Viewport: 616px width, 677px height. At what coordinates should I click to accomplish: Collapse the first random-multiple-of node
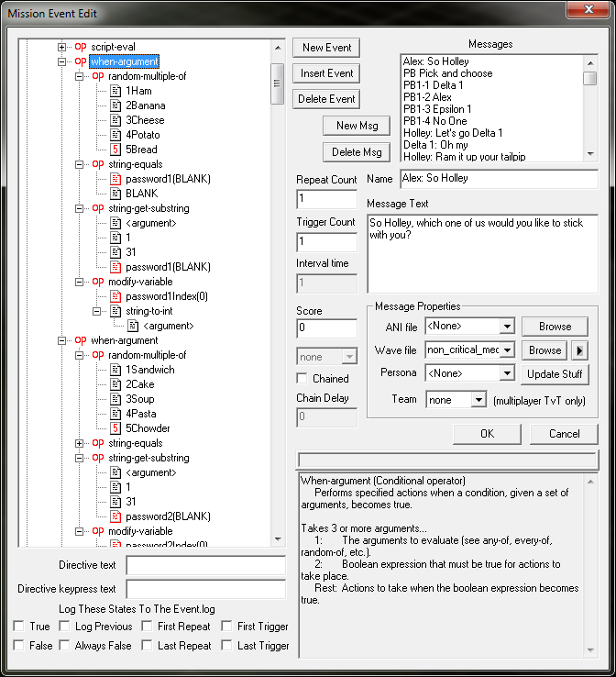(x=80, y=76)
